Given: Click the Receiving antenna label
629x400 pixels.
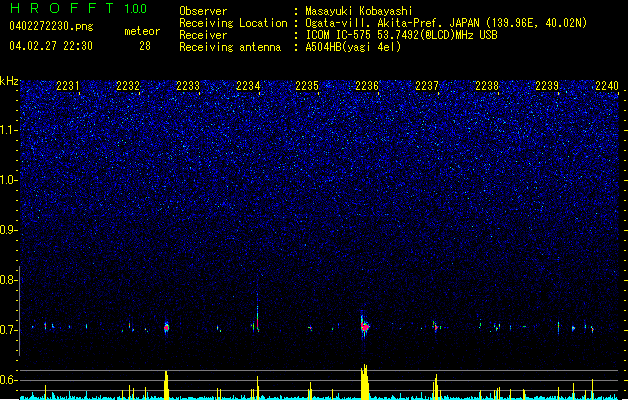Looking at the screenshot, I should (x=230, y=47).
